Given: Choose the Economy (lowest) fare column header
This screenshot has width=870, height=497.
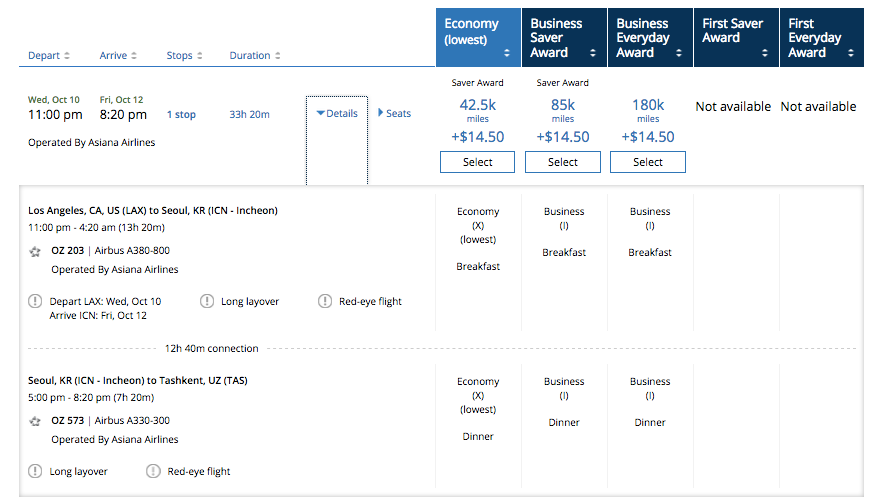Looking at the screenshot, I should pos(477,38).
